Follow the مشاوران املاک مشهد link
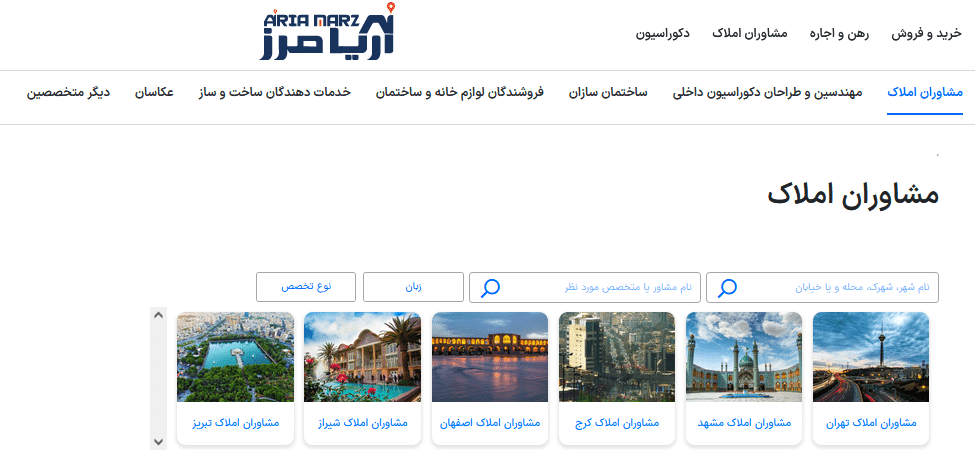 pos(744,423)
